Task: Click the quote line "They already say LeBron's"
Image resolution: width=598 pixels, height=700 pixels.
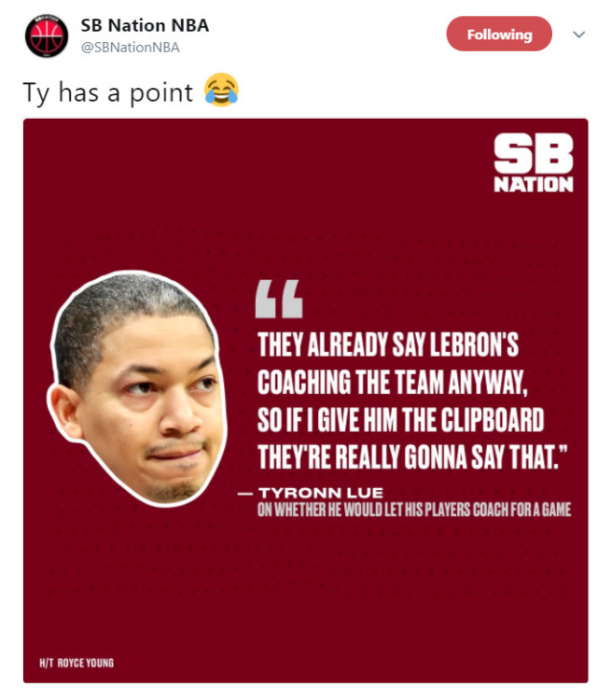Action: 388,344
